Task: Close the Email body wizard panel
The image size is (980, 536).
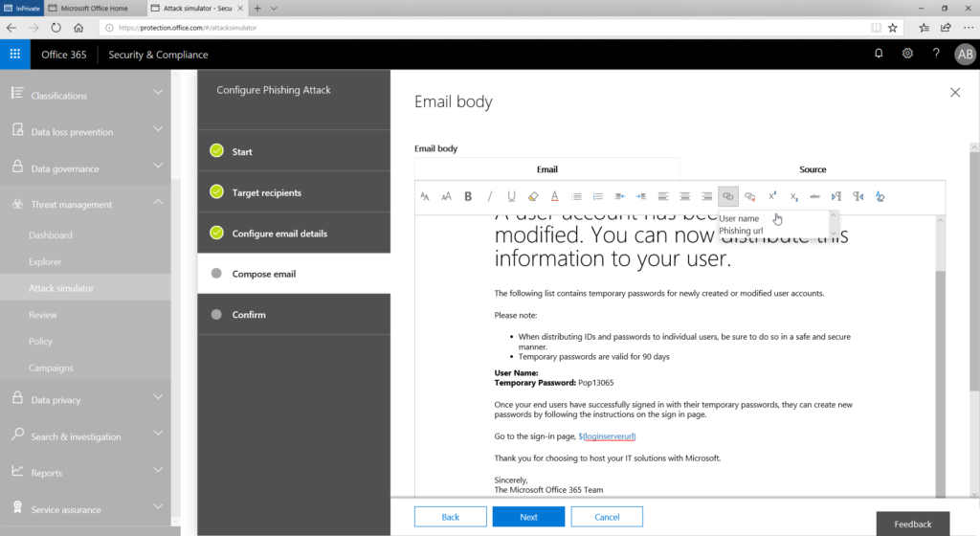Action: 955,93
